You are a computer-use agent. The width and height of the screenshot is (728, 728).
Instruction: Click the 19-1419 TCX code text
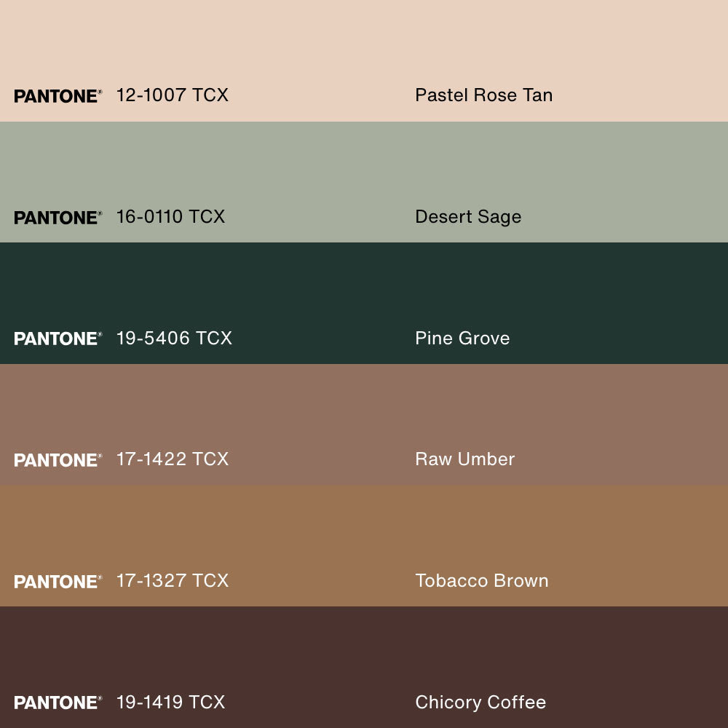170,702
